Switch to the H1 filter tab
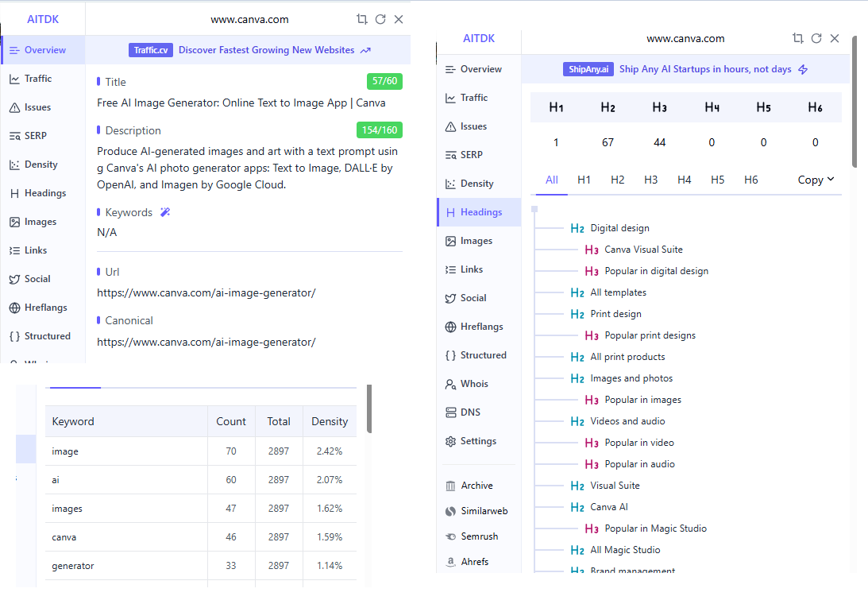 (584, 180)
